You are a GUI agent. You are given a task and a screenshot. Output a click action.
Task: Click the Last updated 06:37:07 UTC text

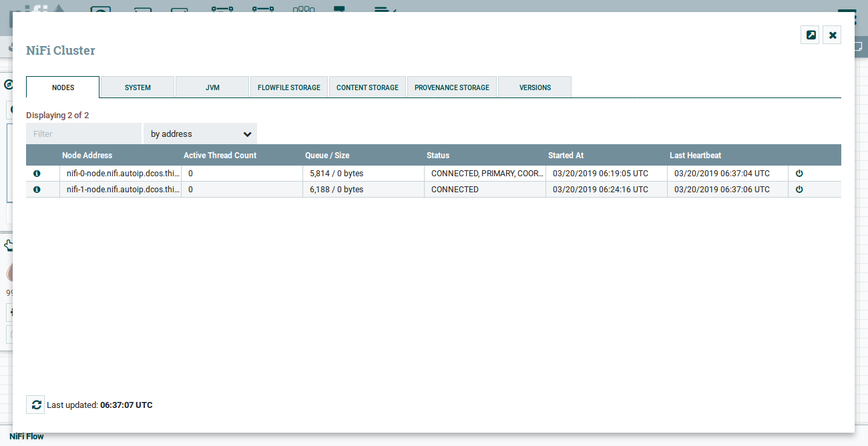pos(99,405)
